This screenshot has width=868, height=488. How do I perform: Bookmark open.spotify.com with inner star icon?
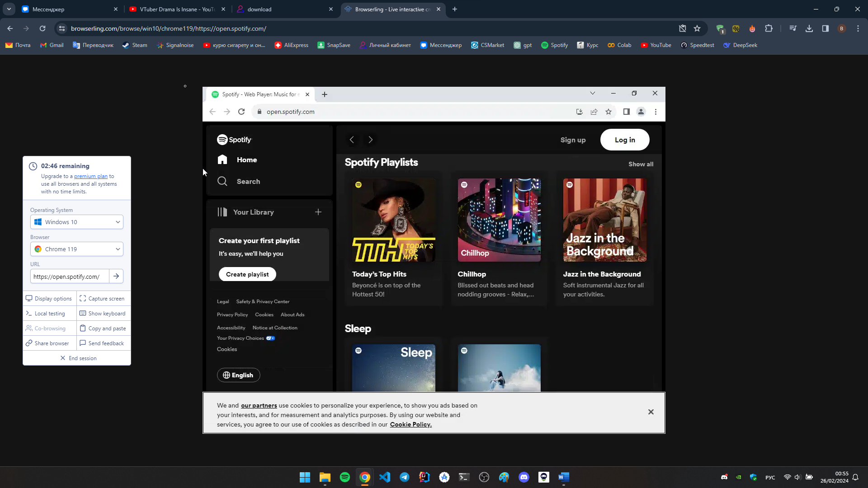click(609, 112)
